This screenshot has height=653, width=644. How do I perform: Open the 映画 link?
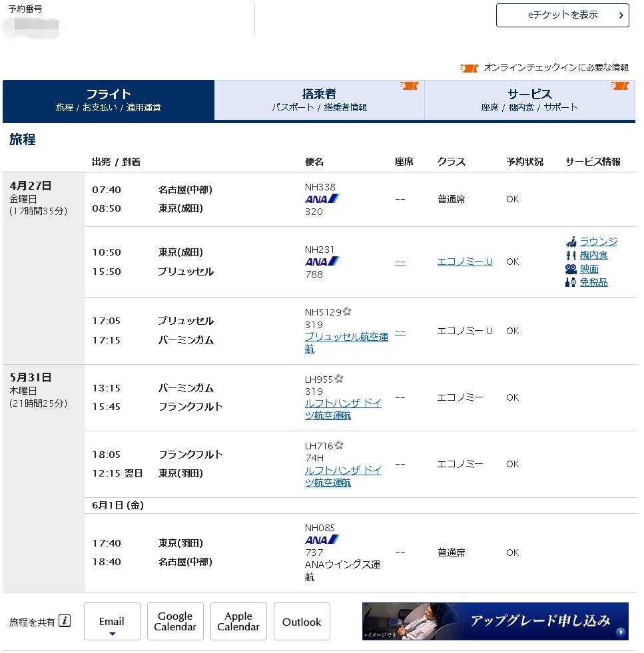(589, 269)
